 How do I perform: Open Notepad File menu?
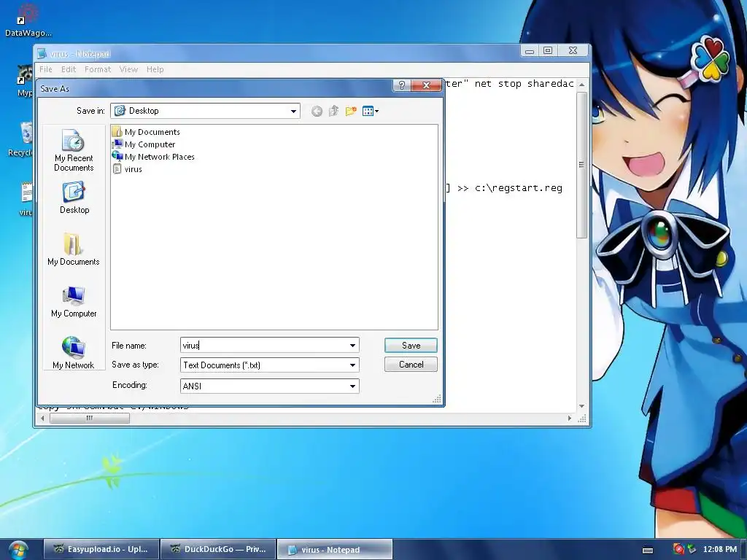point(46,69)
